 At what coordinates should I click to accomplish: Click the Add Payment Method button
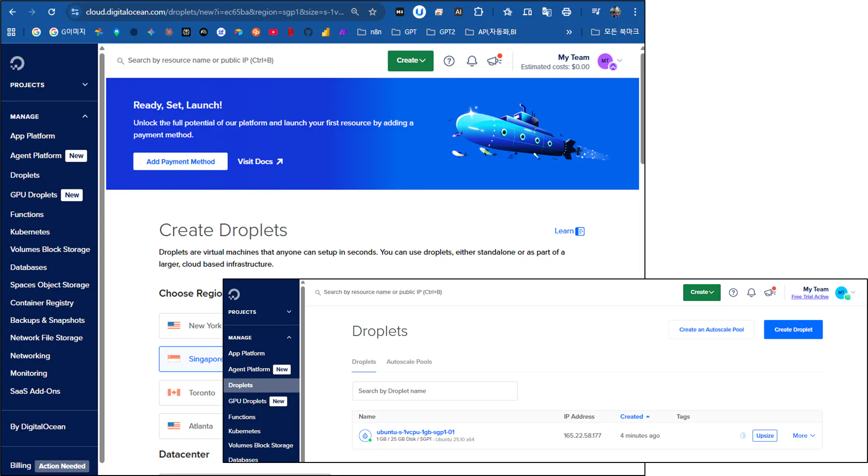click(181, 161)
